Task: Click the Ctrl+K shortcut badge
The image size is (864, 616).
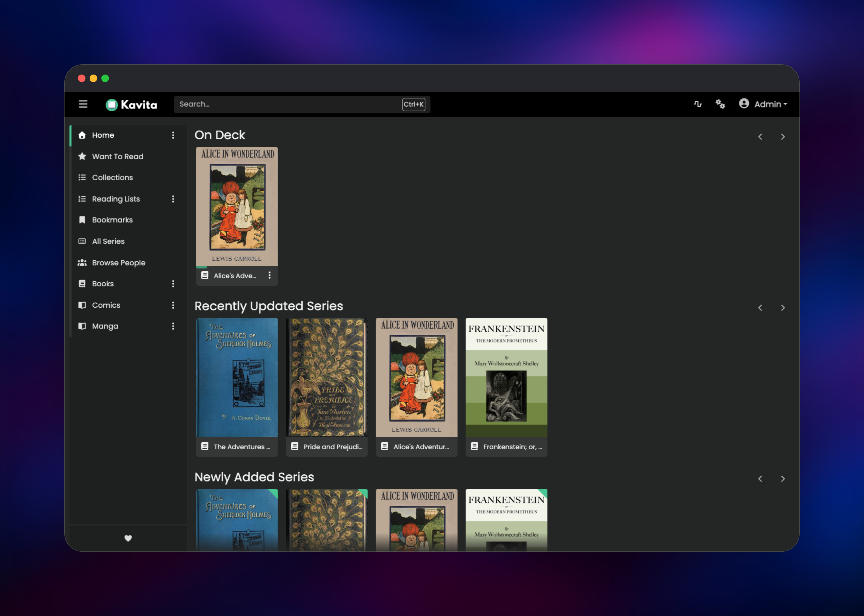Action: (413, 104)
